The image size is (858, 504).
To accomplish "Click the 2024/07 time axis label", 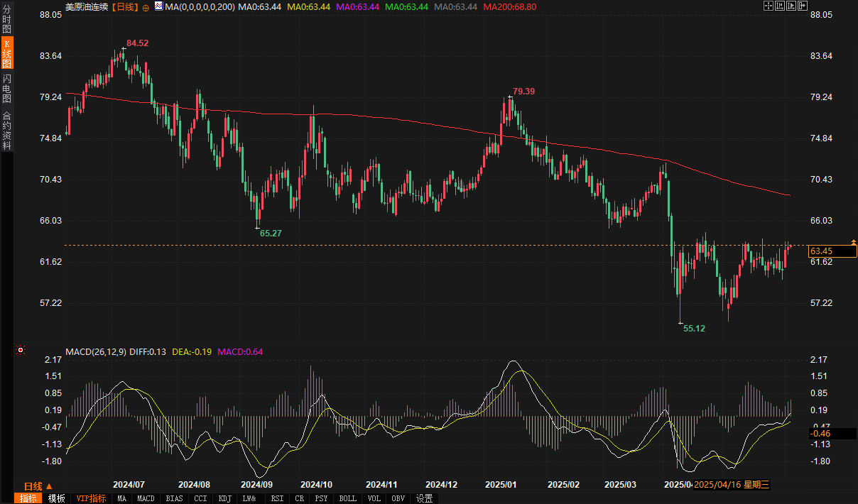I will click(x=129, y=484).
